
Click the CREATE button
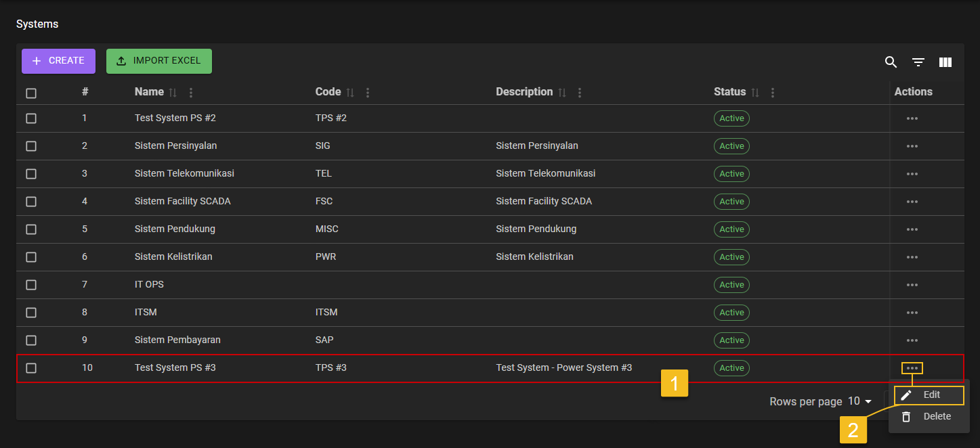point(58,60)
